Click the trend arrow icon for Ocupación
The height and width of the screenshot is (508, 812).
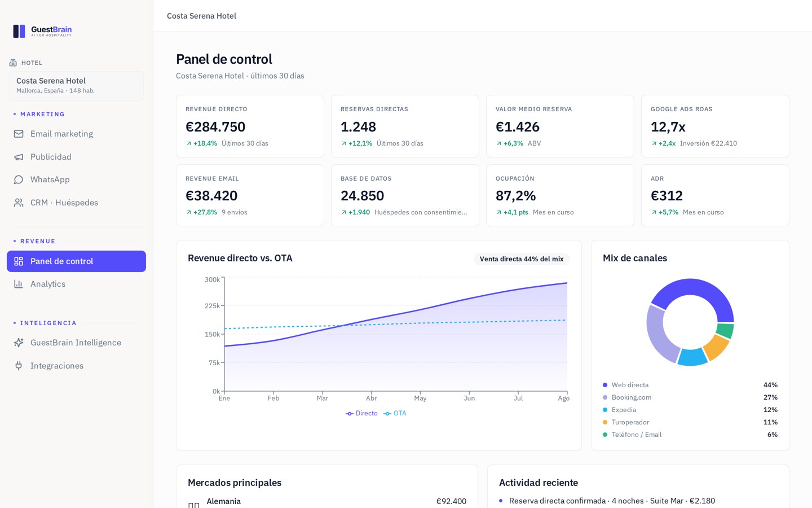499,212
